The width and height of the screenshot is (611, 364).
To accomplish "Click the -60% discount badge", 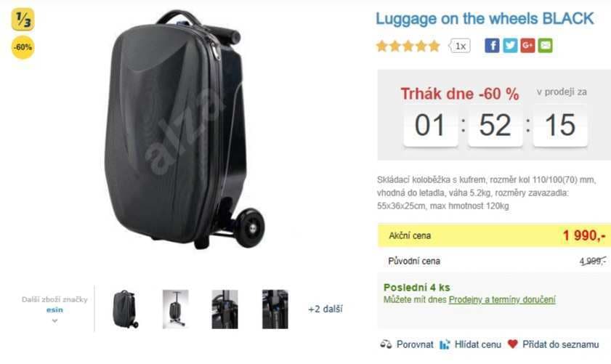I will pyautogui.click(x=23, y=47).
